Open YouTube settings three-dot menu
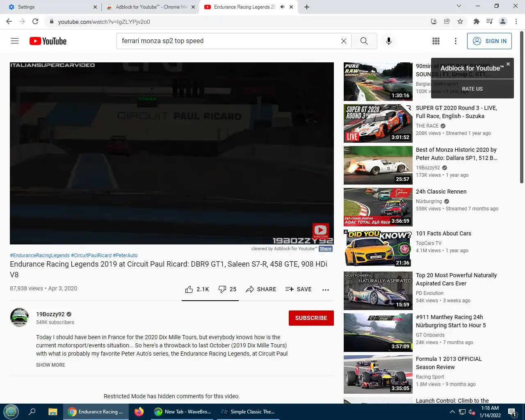The image size is (525, 420). tap(456, 41)
